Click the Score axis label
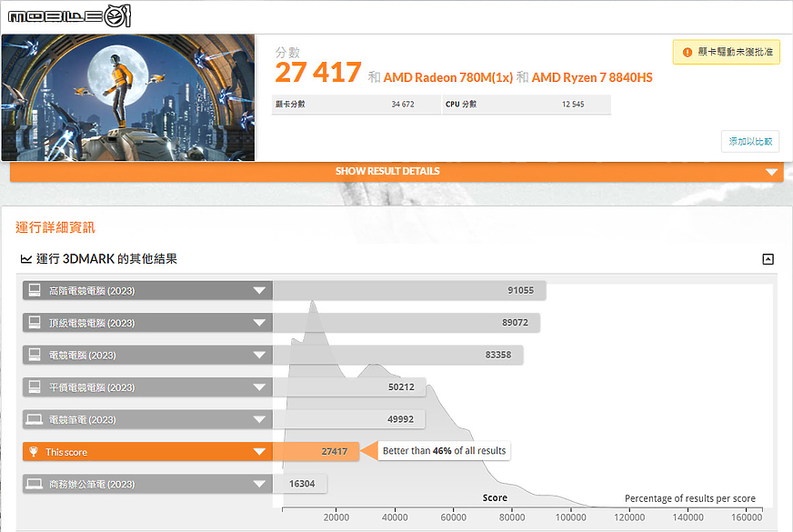 click(495, 498)
